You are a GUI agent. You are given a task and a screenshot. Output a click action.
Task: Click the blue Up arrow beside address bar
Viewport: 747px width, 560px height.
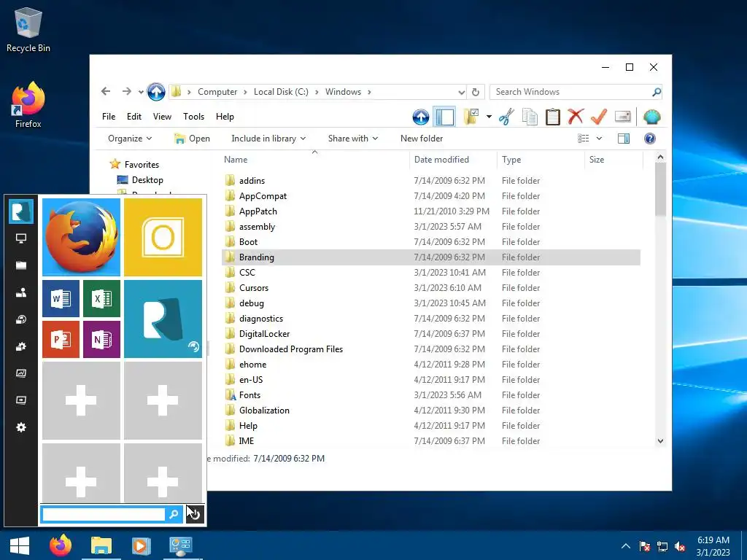156,92
